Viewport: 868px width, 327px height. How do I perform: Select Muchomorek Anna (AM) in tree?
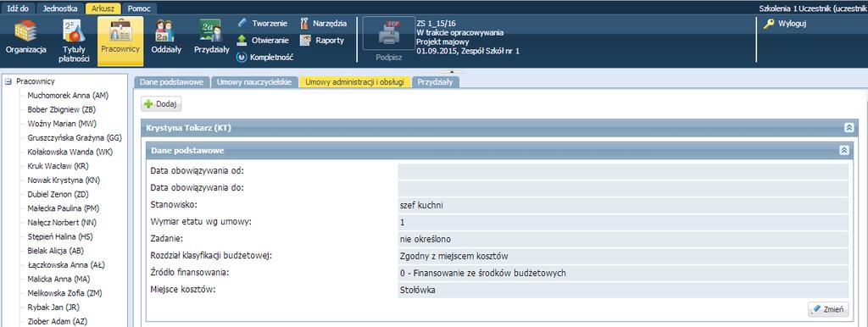coord(68,95)
